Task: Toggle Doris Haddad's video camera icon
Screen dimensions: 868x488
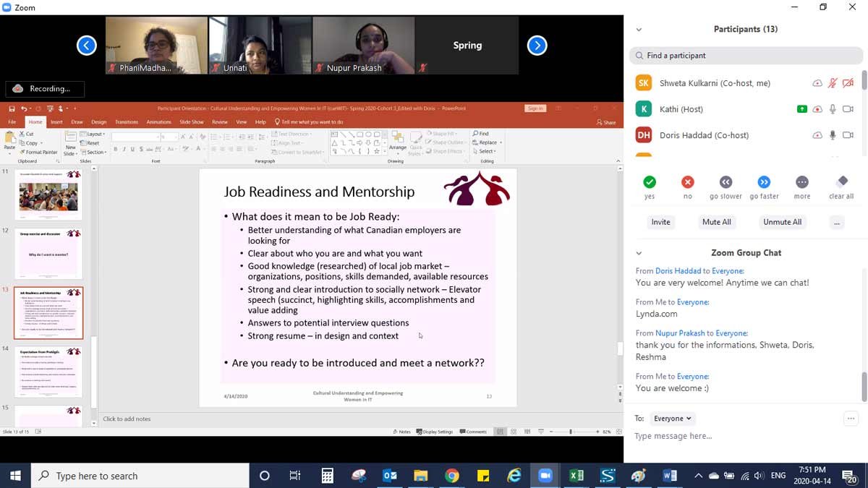Action: pyautogui.click(x=848, y=135)
